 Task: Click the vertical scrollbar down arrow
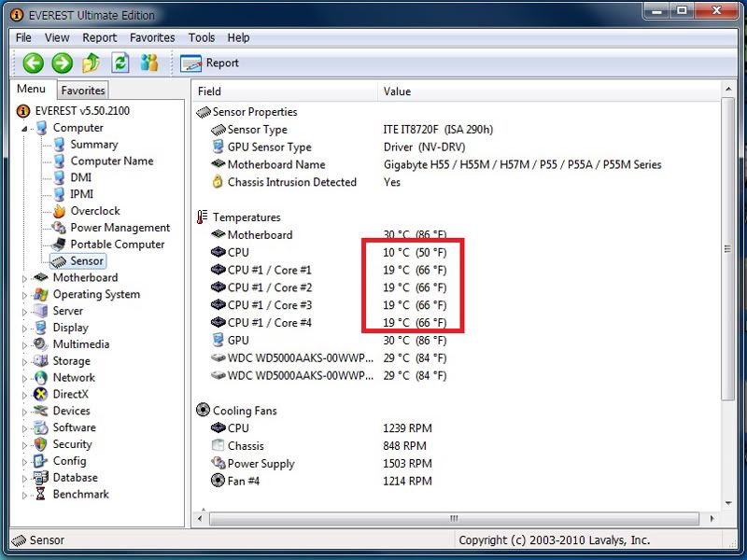point(728,503)
